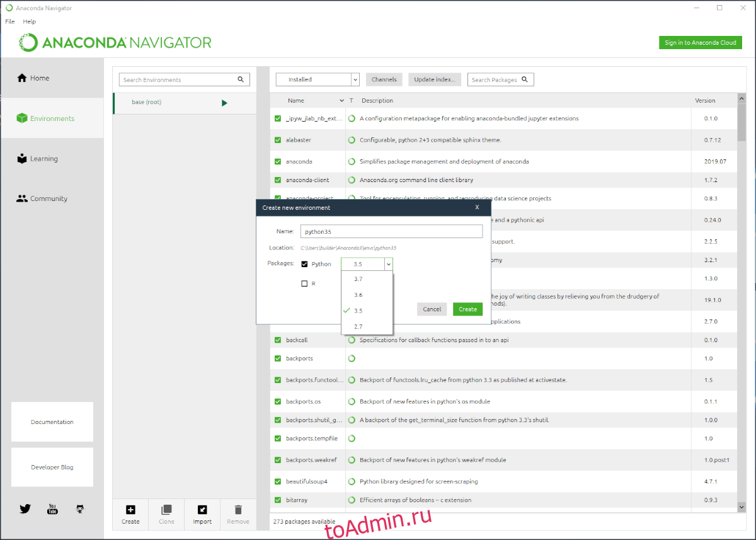Screen dimensions: 756x540
Task: Click the status circle icon for beautifulsoup4
Action: point(352,481)
